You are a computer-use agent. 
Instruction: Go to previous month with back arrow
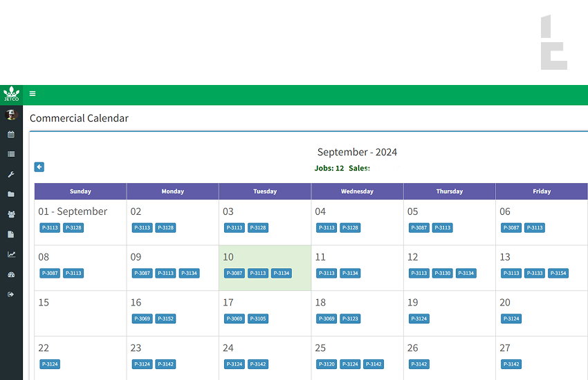(39, 167)
